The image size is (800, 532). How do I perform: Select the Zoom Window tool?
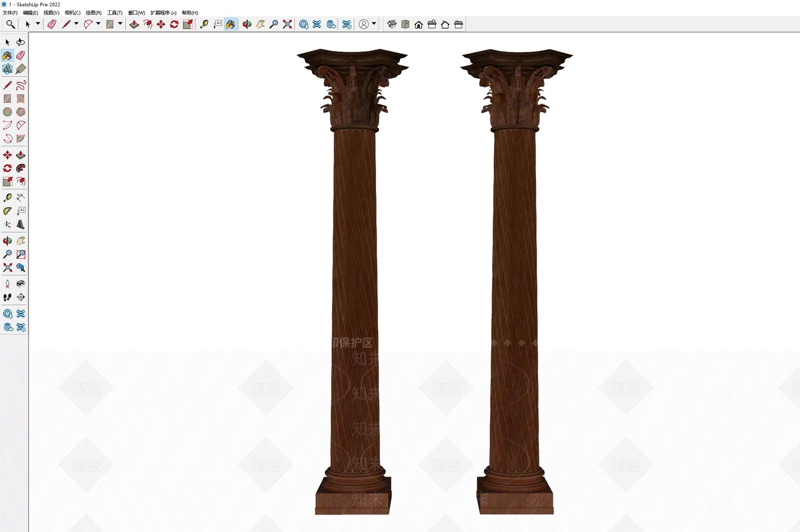pos(20,254)
